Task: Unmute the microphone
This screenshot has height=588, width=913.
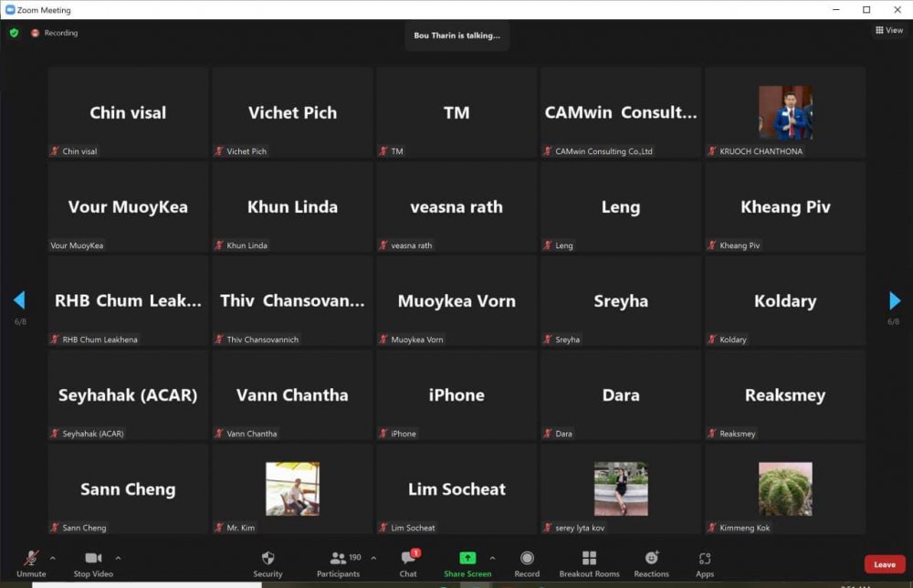Action: coord(31,559)
